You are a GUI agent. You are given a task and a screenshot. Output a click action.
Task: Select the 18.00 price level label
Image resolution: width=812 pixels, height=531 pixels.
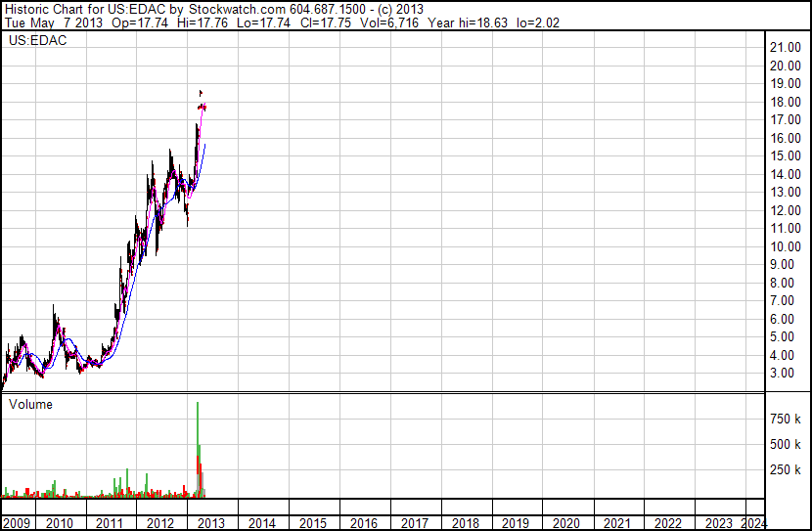(x=787, y=103)
